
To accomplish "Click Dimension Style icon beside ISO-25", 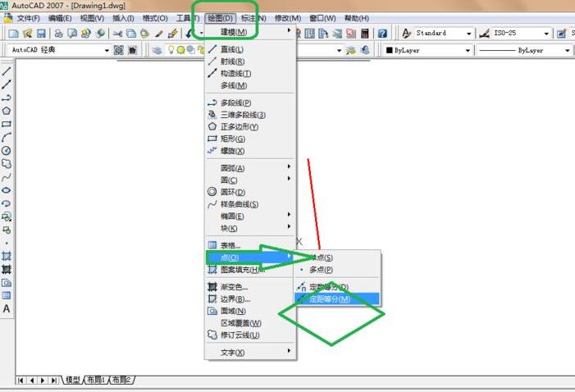I will pyautogui.click(x=484, y=34).
